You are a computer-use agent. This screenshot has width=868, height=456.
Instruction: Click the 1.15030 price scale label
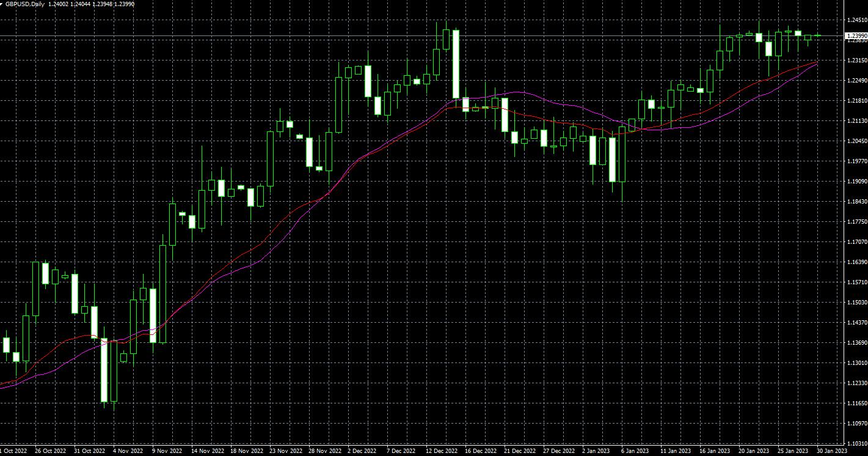(856, 303)
